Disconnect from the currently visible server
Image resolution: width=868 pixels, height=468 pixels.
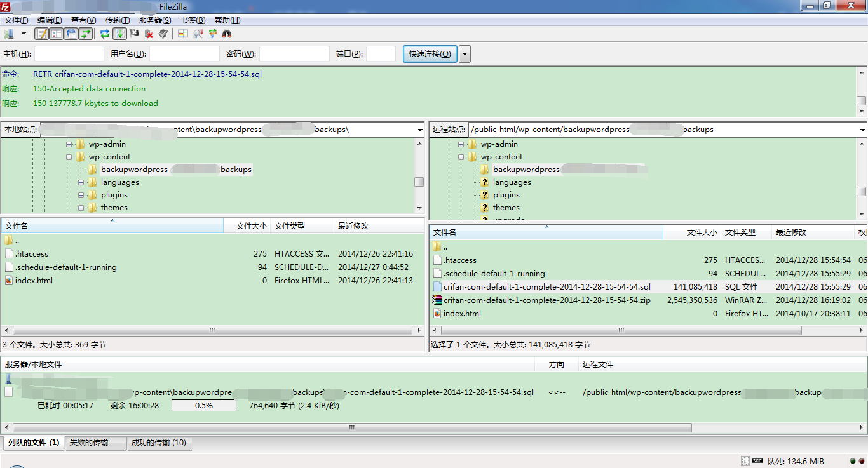pyautogui.click(x=149, y=34)
